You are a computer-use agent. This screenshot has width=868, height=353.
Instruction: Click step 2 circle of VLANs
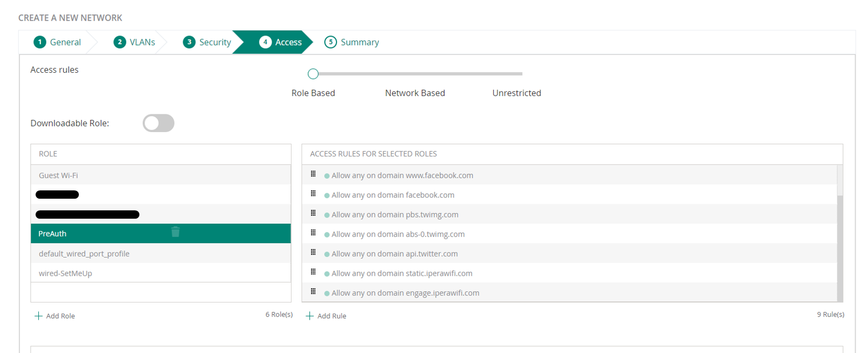coord(119,42)
